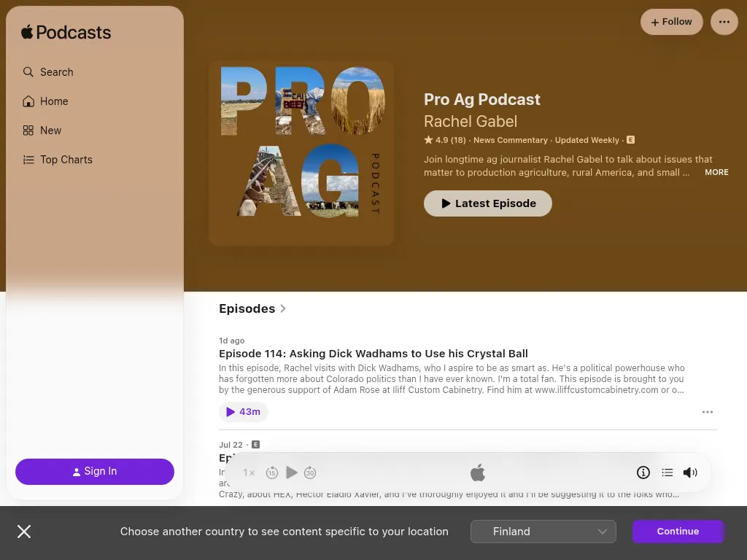Expand the Episodes list chevron
Screen dimensions: 747x560
click(x=283, y=308)
